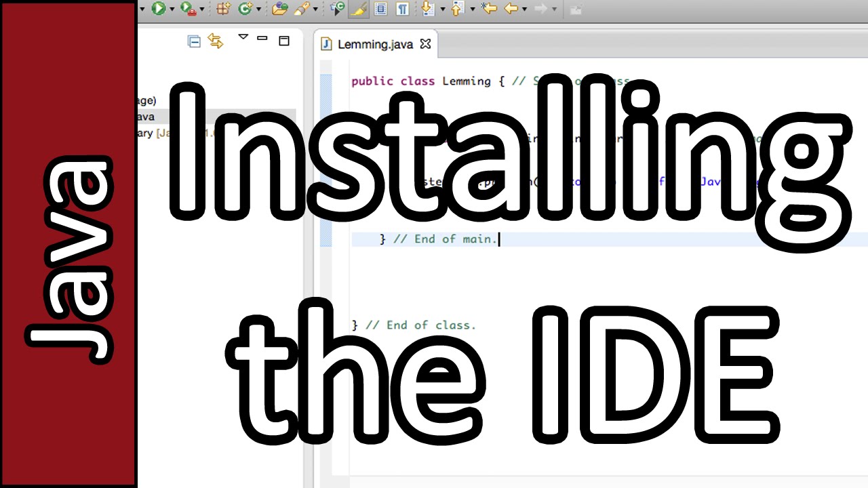Image resolution: width=868 pixels, height=488 pixels.
Task: Toggle Show Whitespace Characters pilcrow
Action: coord(402,8)
